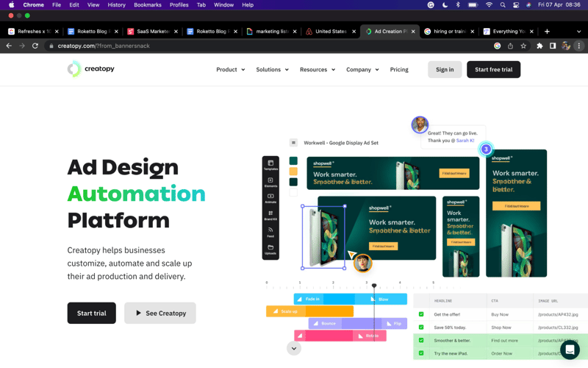
Task: Click the Find out more button on the top banner
Action: pos(454,173)
